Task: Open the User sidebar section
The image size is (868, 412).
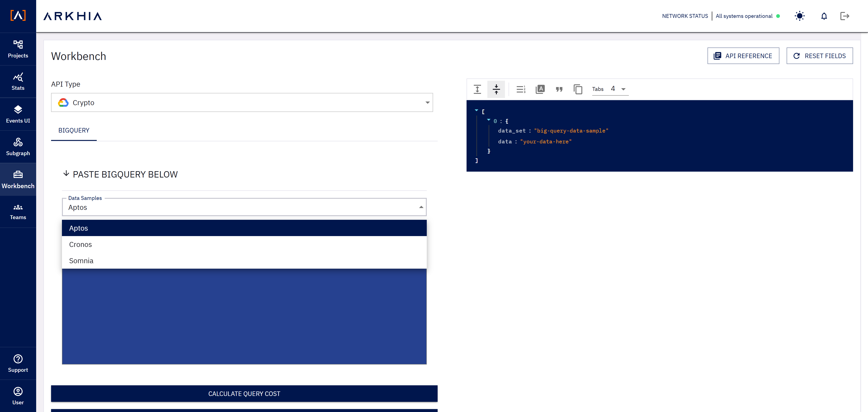Action: [18, 396]
